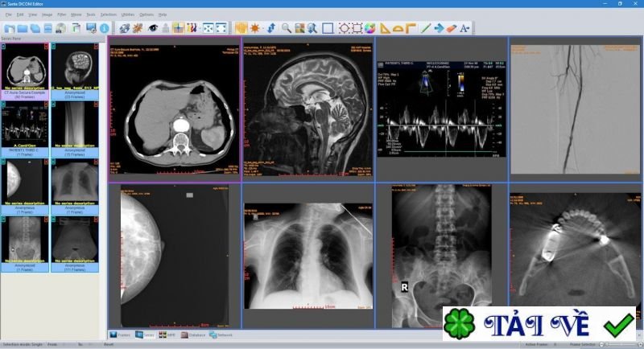Open the Utilities menu

(128, 14)
